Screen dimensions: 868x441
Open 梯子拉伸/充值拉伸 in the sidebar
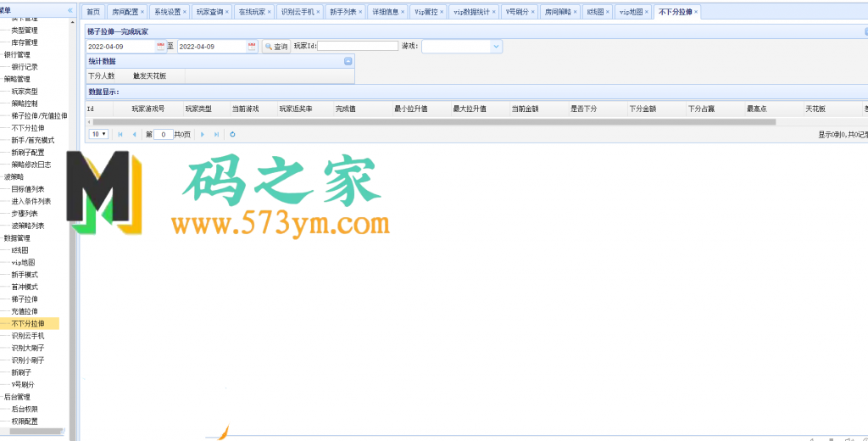pyautogui.click(x=39, y=115)
